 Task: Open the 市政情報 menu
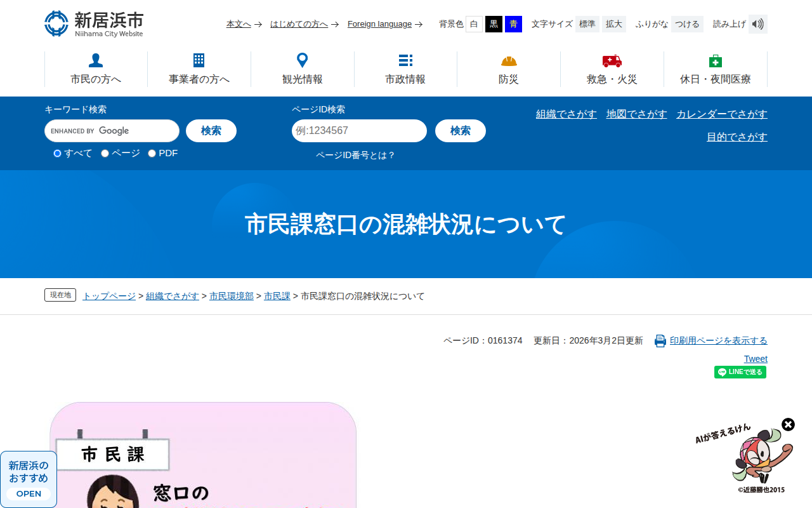[405, 69]
